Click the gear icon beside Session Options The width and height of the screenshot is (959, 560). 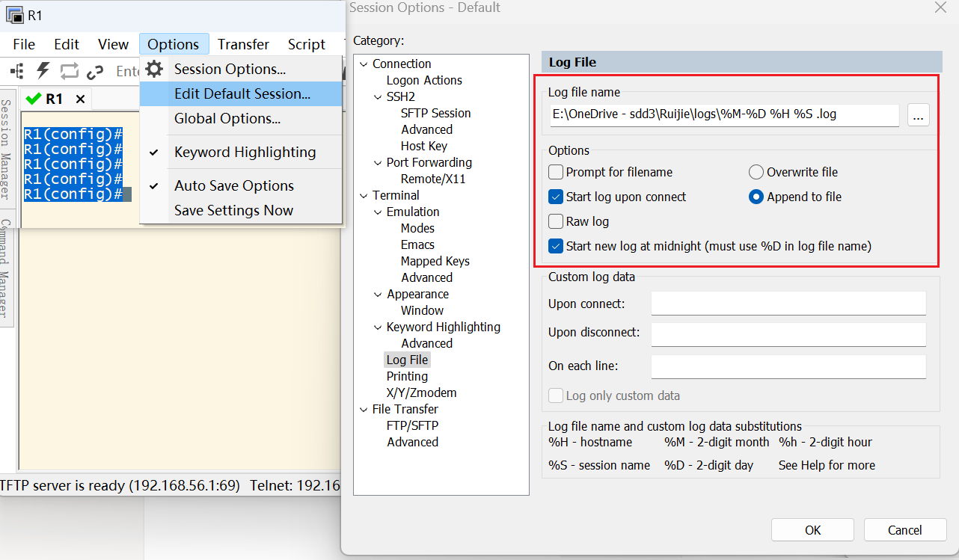(154, 69)
